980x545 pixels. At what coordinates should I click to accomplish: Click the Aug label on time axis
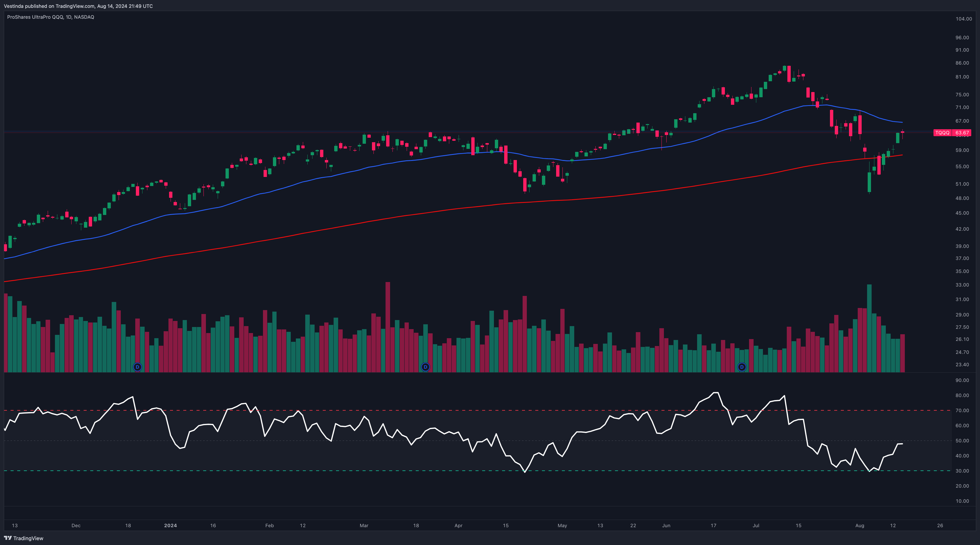point(860,526)
